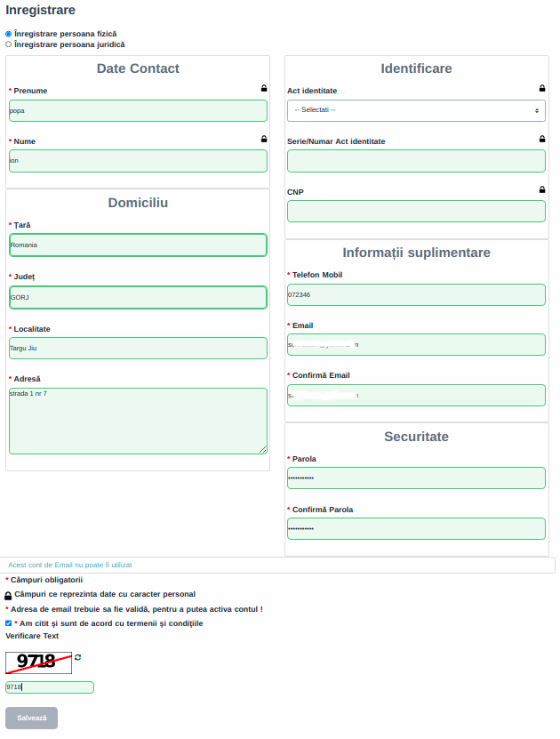Click the CNP input field
The width and height of the screenshot is (560, 739).
coord(416,212)
